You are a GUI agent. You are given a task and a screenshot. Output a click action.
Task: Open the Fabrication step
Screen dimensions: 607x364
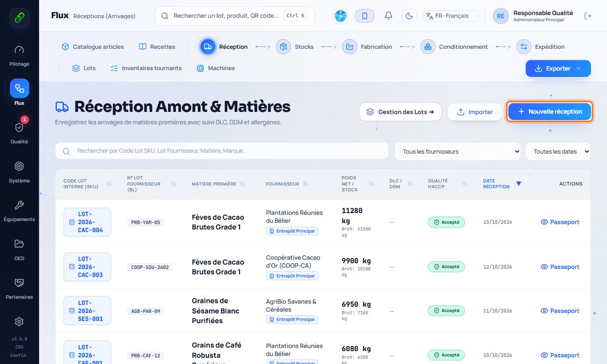click(x=367, y=47)
